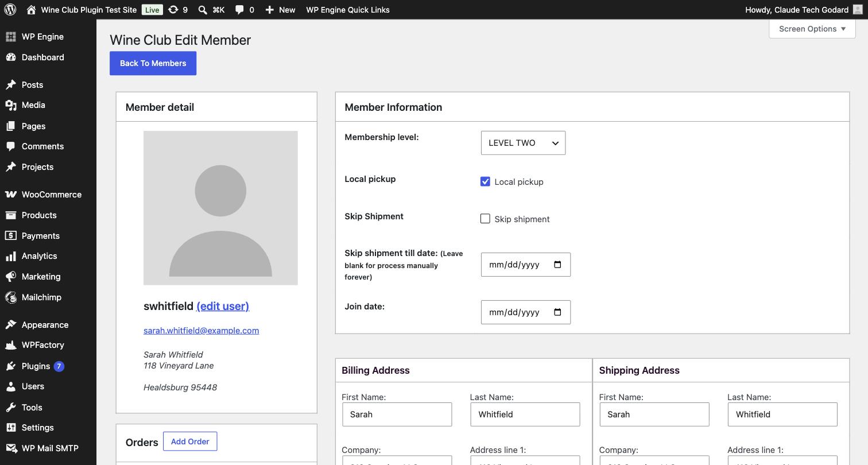Click the Analytics bar chart icon
Screen dimensions: 868x465
11,256
